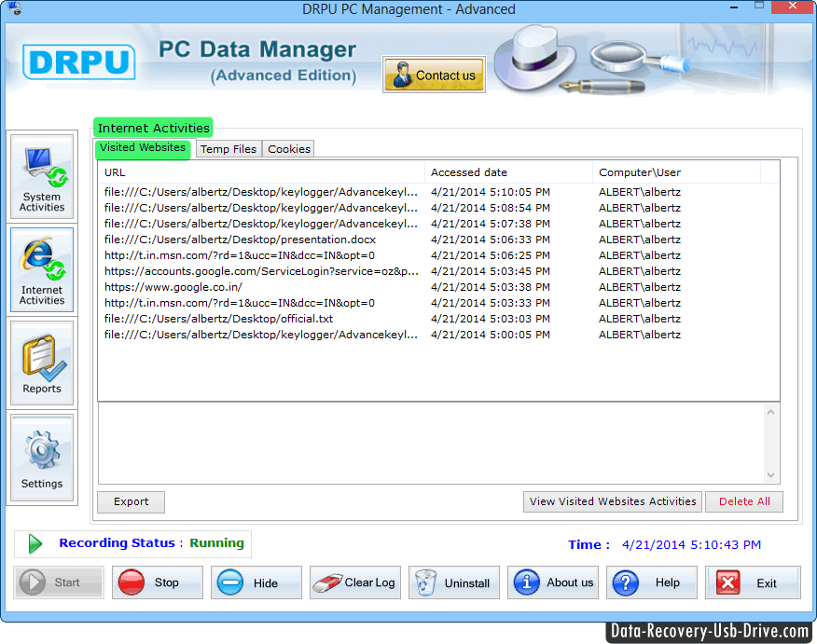Click the Contact us button
The height and width of the screenshot is (644, 817).
click(x=434, y=75)
